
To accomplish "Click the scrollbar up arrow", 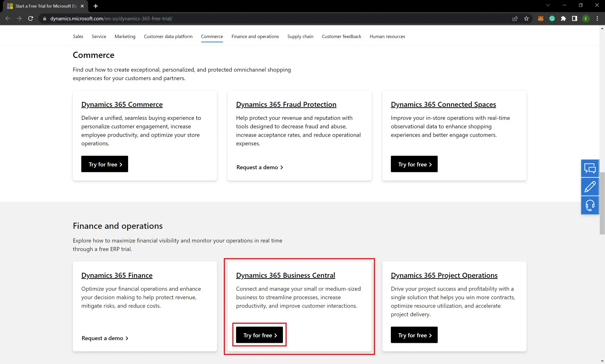I will (602, 28).
